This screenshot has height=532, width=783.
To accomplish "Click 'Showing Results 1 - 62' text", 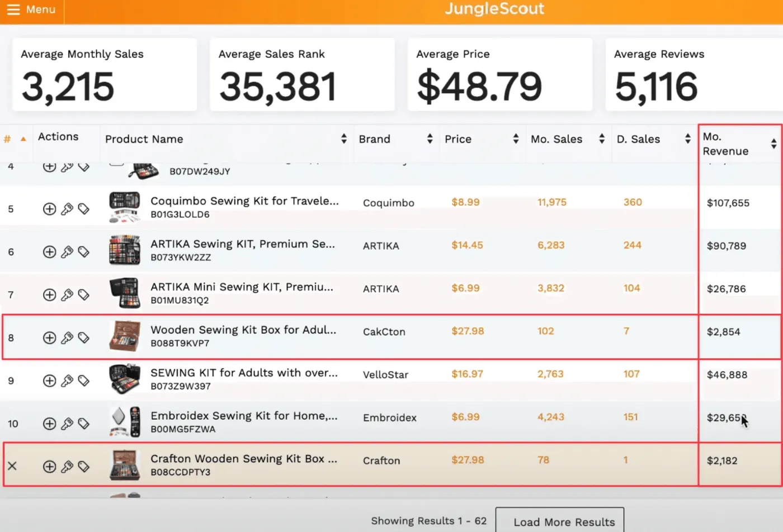I will pos(429,521).
